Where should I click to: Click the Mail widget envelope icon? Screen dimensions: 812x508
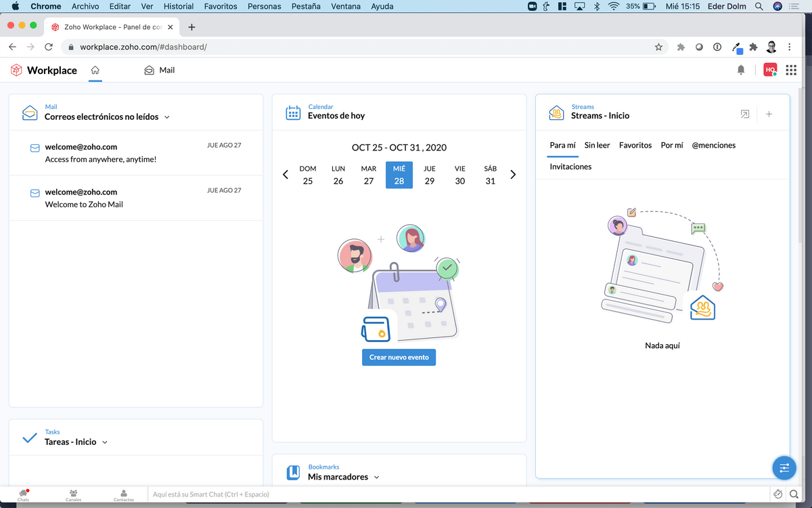[x=30, y=112]
